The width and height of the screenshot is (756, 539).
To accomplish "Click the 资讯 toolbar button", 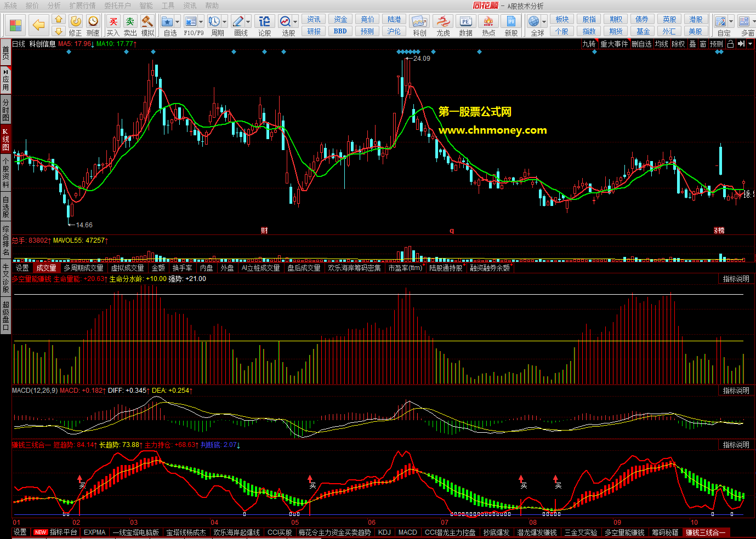I will click(x=314, y=19).
